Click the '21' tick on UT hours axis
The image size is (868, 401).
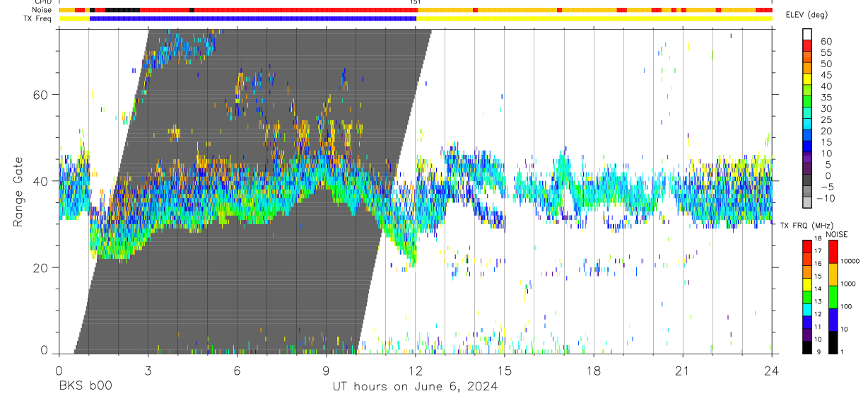click(683, 370)
